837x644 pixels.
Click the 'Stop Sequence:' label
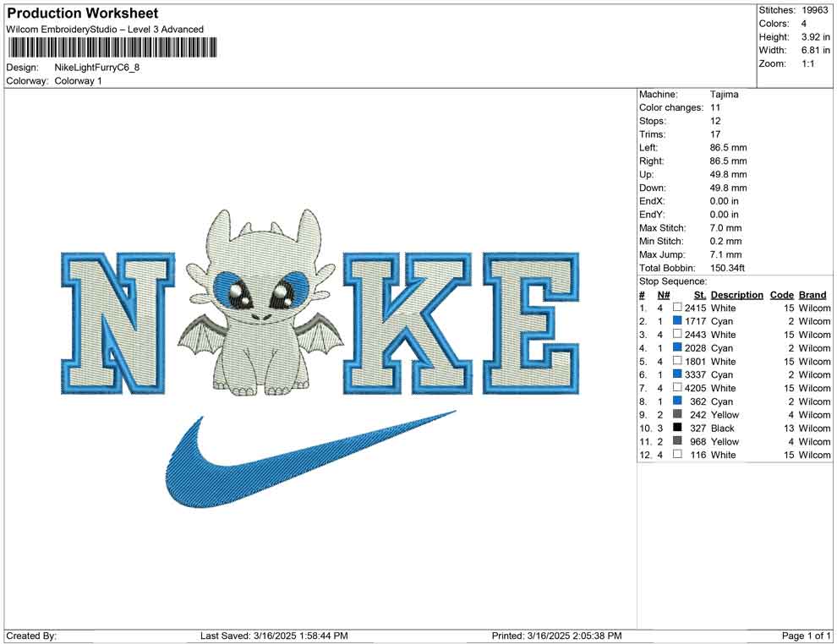pos(673,281)
